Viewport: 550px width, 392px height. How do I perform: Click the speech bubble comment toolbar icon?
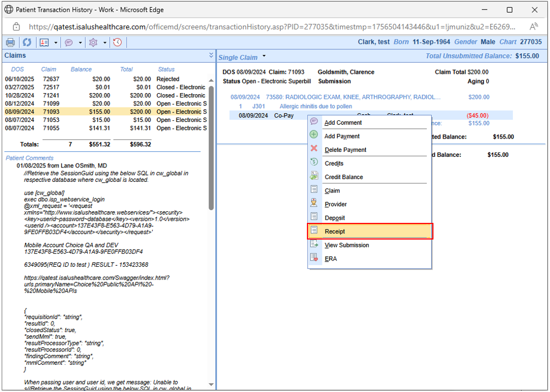(69, 43)
